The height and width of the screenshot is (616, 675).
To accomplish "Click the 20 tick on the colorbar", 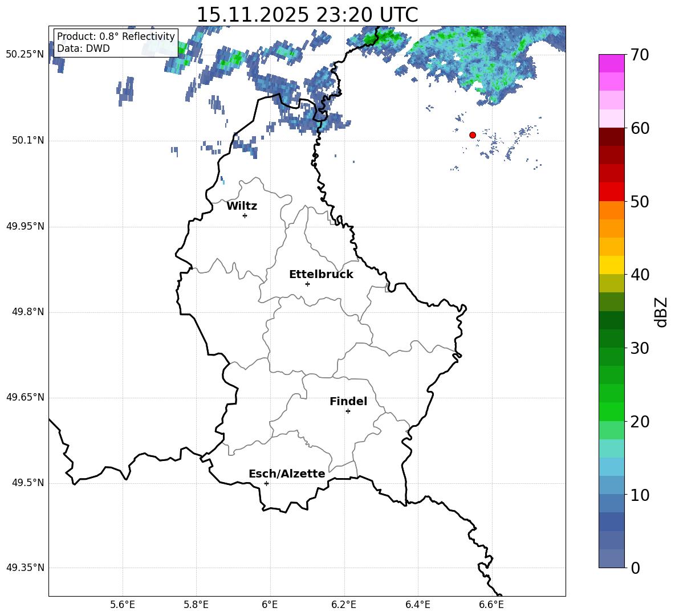I will point(639,422).
